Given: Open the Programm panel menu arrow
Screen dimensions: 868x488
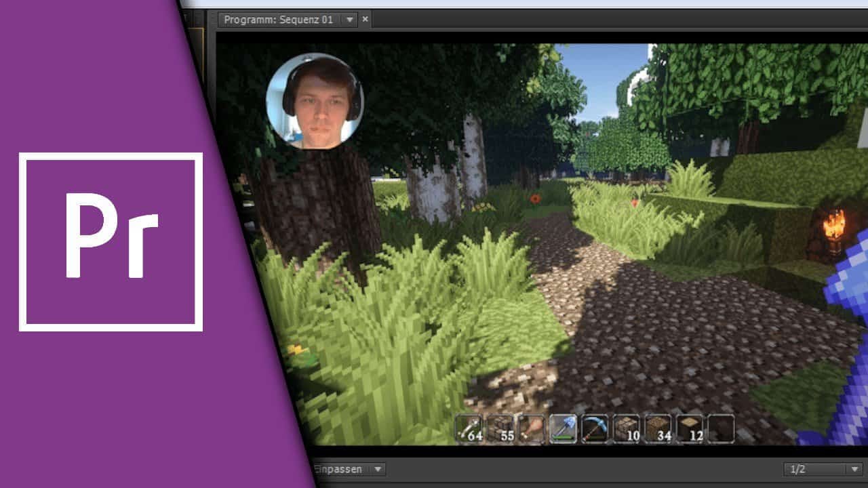Looking at the screenshot, I should (349, 20).
